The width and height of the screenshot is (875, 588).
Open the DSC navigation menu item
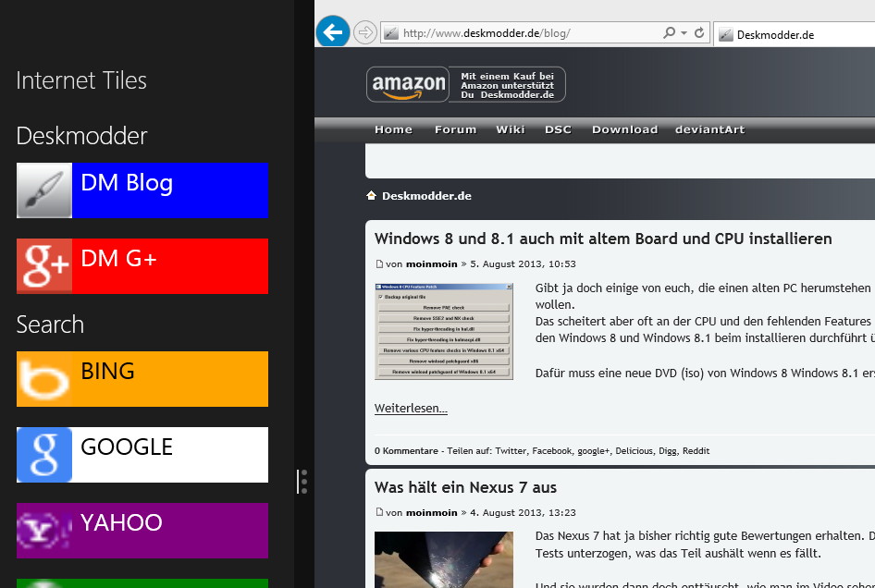(558, 129)
